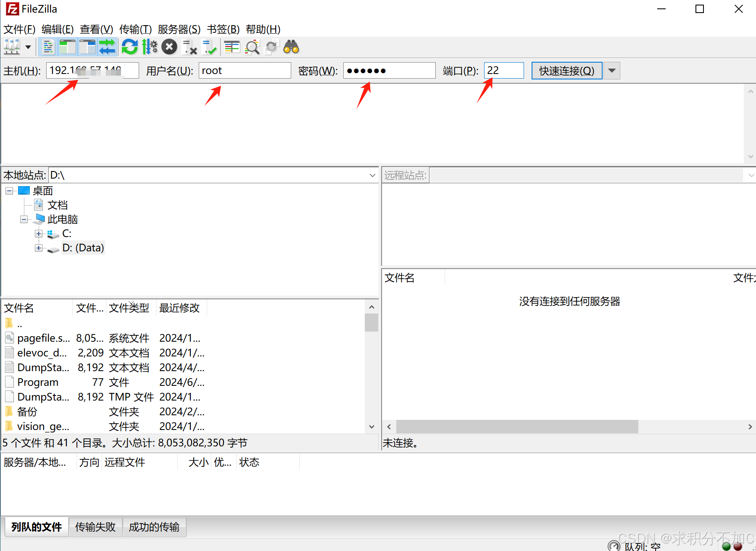Switch to the 成功的传输 tab
This screenshot has height=551, width=756.
pos(154,527)
